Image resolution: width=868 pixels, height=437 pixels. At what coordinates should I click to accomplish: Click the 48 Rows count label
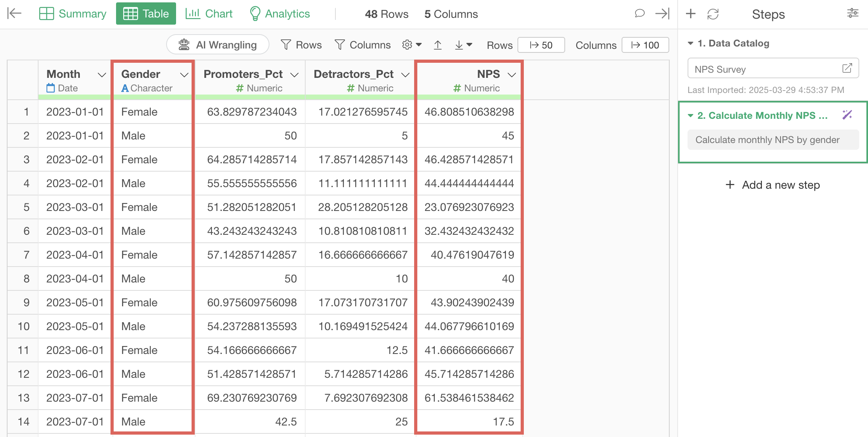tap(387, 14)
